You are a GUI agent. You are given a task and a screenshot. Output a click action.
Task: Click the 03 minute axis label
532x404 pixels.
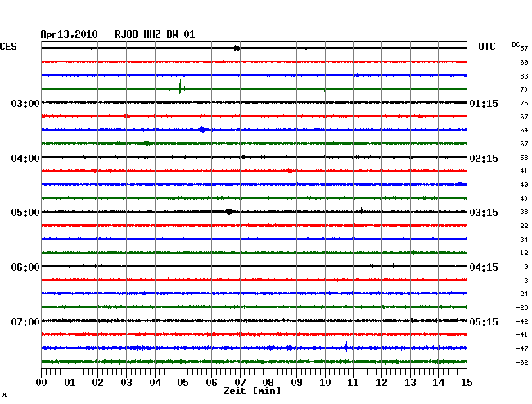click(126, 383)
